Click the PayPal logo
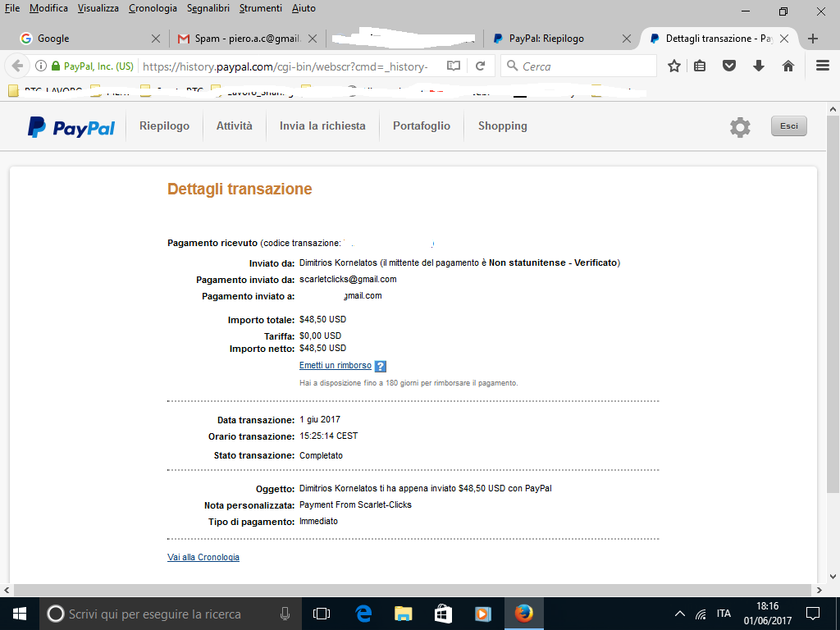 [71, 127]
